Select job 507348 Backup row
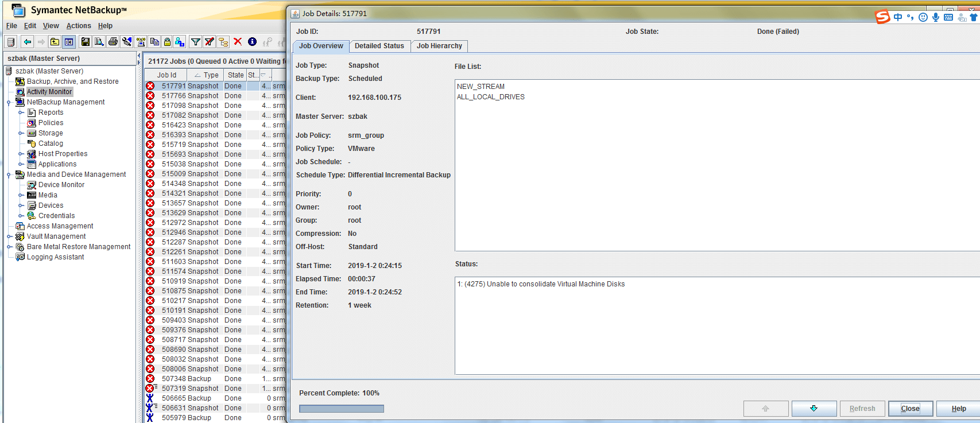 click(x=215, y=379)
